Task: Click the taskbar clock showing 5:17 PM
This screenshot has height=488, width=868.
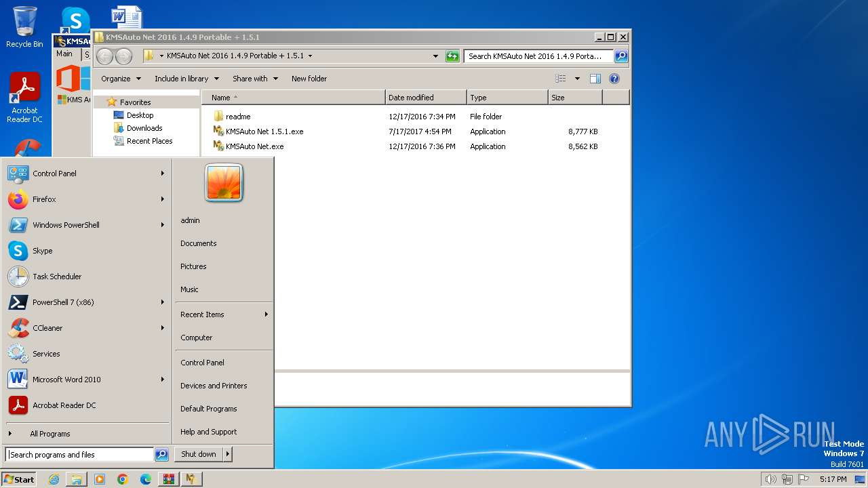Action: pyautogui.click(x=833, y=479)
